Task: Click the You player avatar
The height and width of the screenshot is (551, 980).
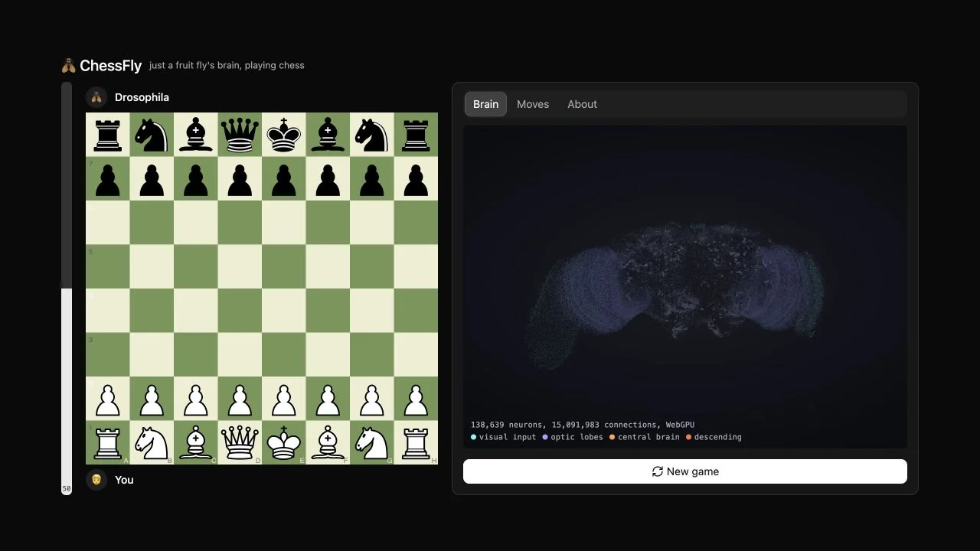Action: coord(96,480)
